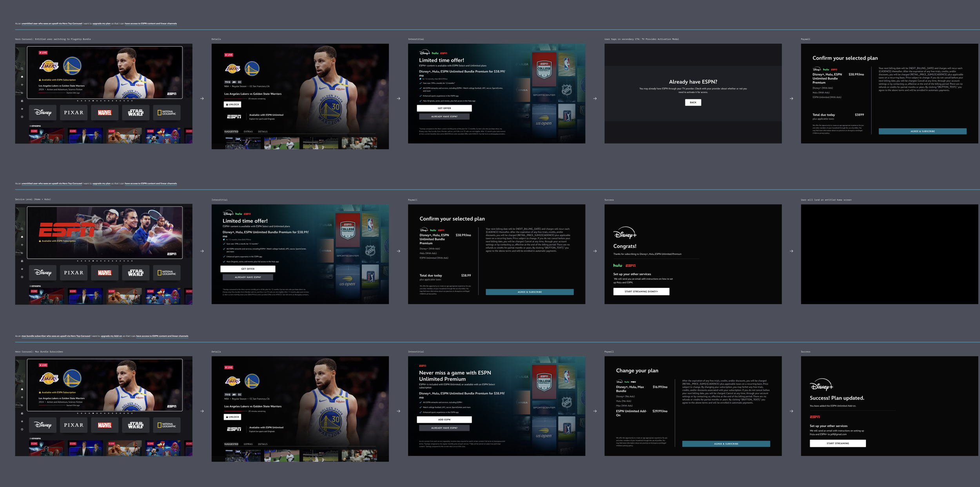
Task: Switch to EXTRAS tab in top-row Details screen
Action: coord(248,132)
